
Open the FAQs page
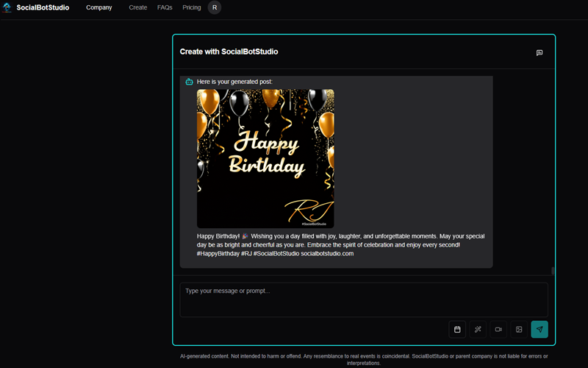pos(165,7)
